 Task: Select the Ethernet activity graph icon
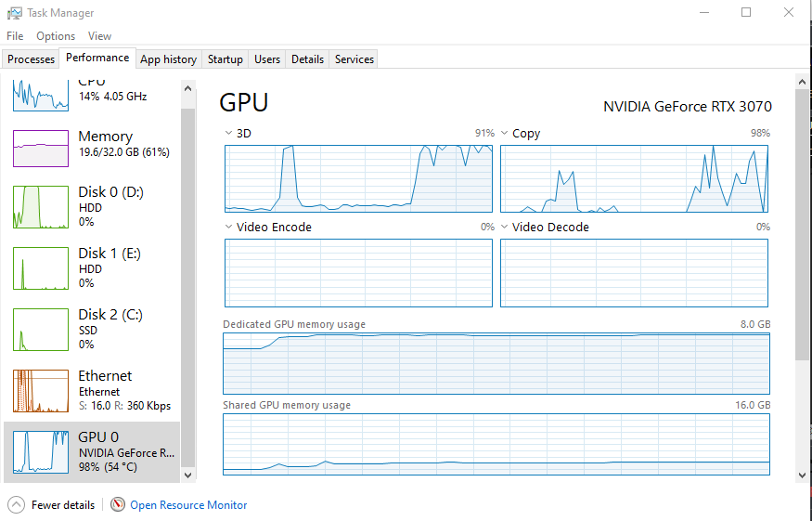coord(41,391)
